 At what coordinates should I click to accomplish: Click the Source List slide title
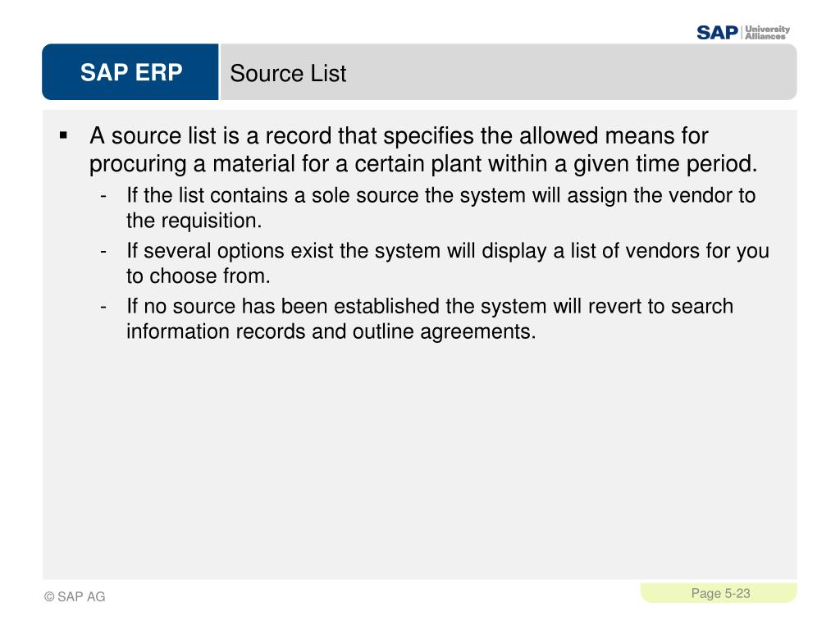(288, 73)
